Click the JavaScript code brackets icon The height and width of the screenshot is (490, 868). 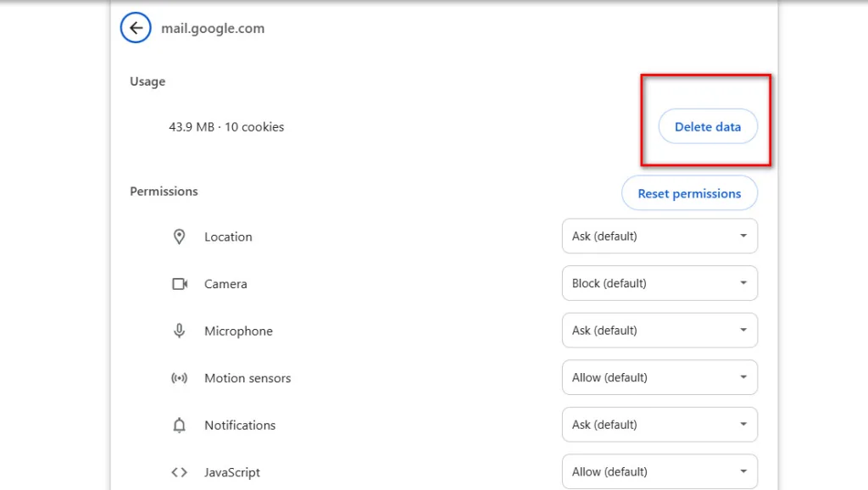(x=179, y=472)
